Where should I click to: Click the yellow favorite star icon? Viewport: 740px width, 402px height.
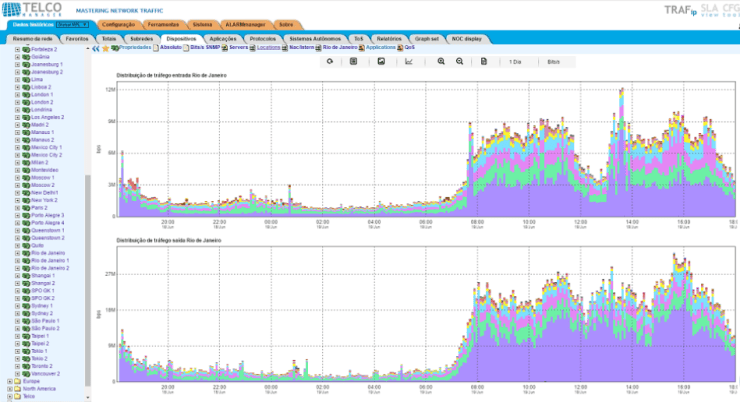point(105,48)
